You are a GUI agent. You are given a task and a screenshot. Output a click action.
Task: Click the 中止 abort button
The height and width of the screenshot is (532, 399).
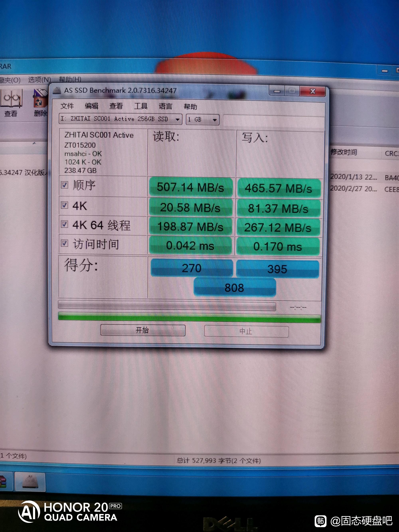[246, 331]
